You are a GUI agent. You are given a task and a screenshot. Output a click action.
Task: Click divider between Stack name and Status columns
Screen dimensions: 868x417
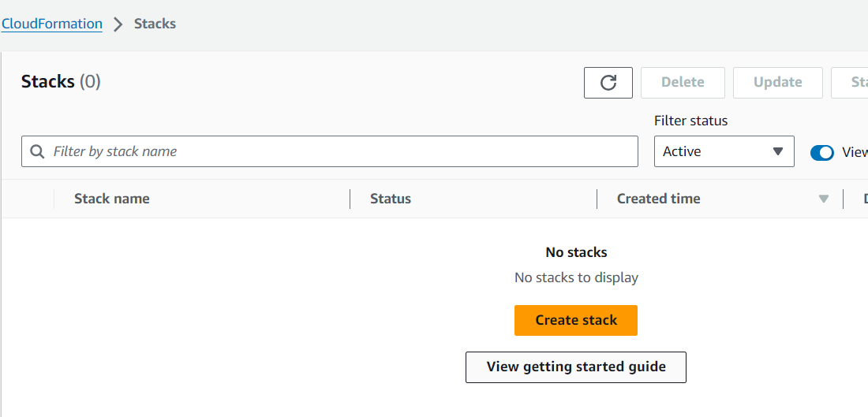click(x=350, y=199)
